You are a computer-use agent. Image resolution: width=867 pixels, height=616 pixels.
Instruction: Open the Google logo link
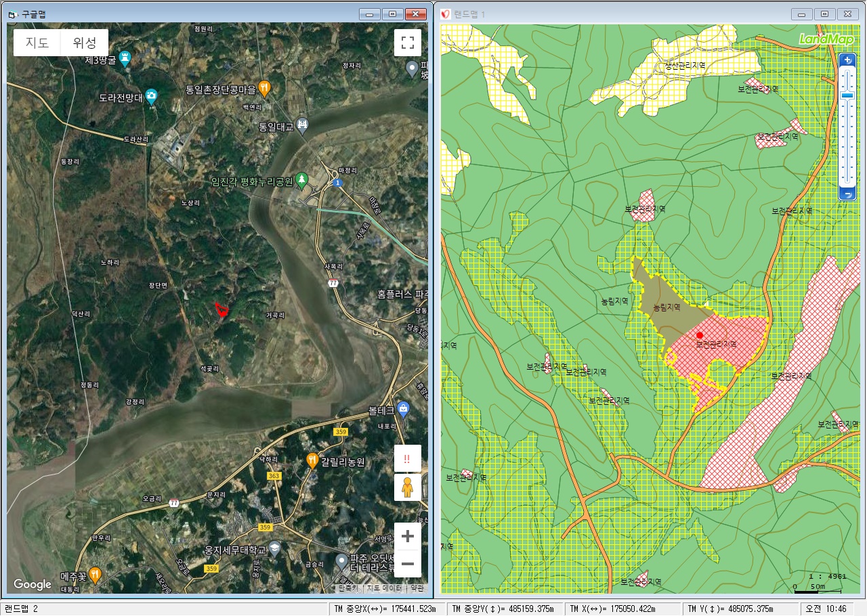tap(33, 584)
